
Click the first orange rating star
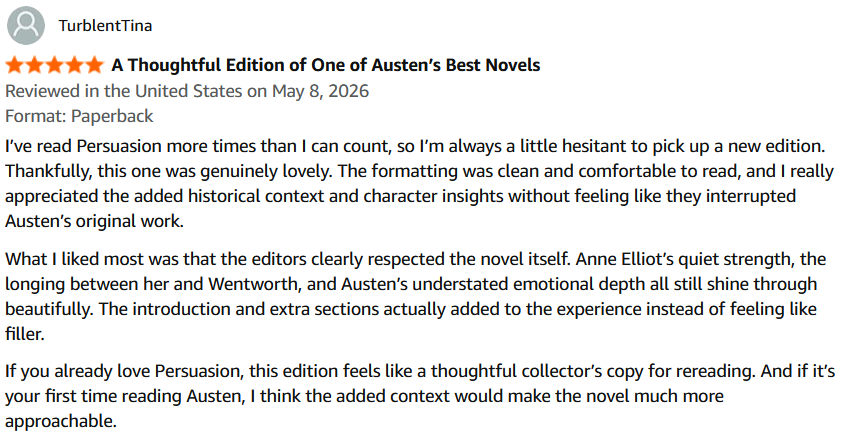point(15,65)
